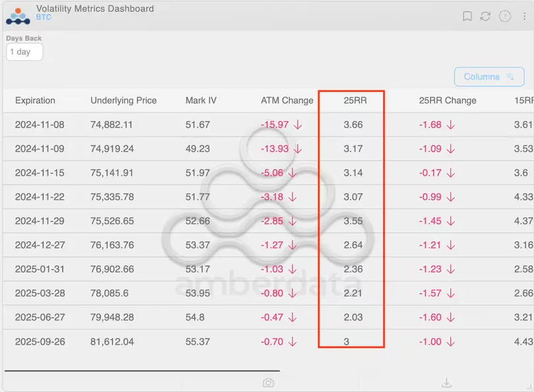
Task: Click the BTC label under the dashboard title
Action: [43, 17]
